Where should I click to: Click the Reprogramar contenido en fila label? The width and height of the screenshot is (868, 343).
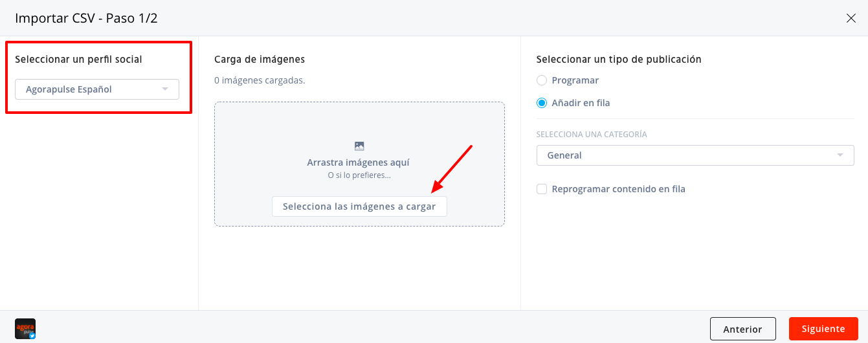[619, 189]
